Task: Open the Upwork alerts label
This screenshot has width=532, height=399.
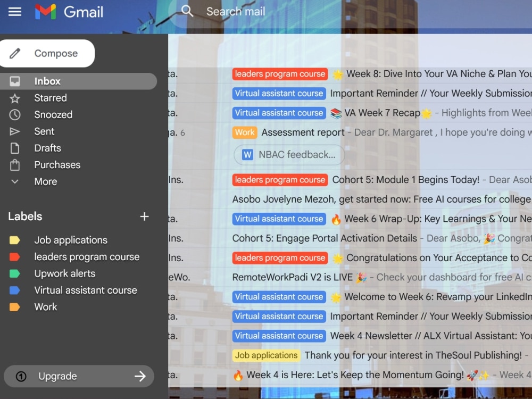Action: (x=78, y=273)
